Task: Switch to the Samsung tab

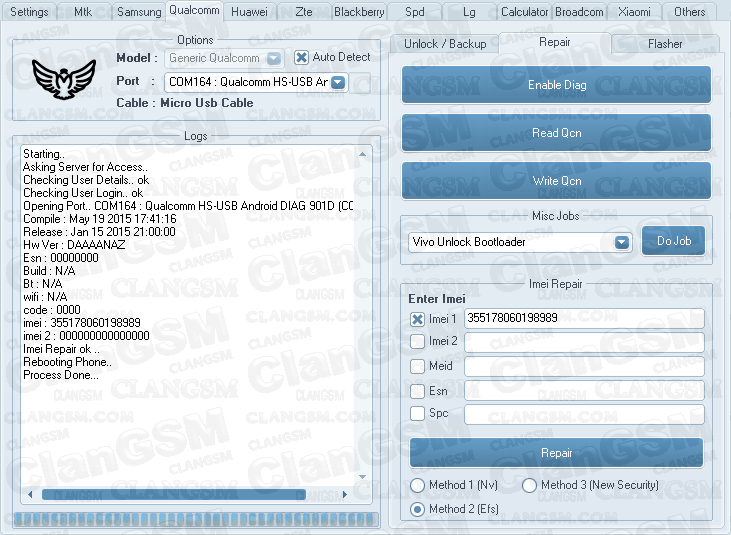Action: tap(139, 12)
